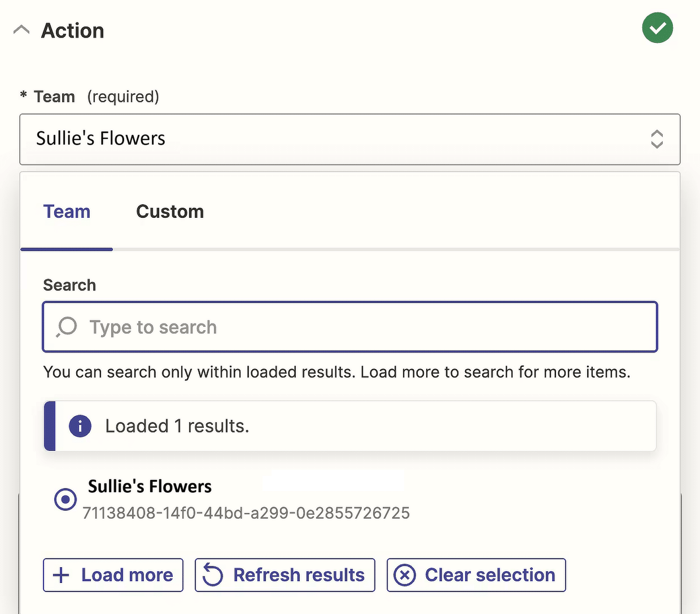Click the Sullie's Flowers option name

(x=150, y=486)
